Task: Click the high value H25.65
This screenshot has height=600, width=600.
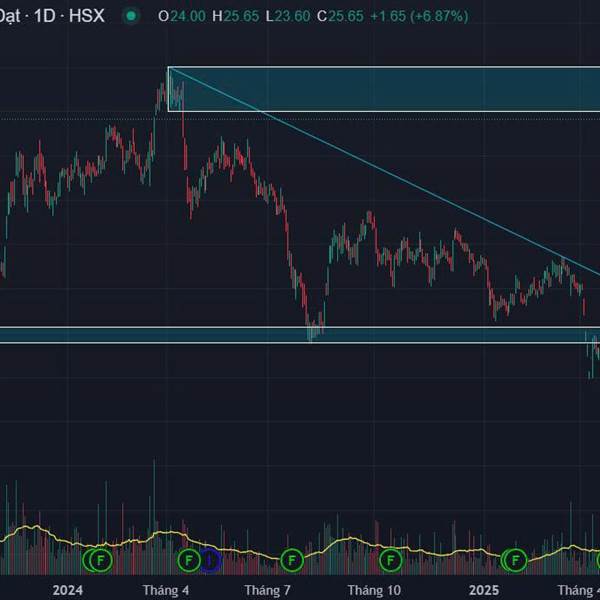Action: tap(235, 16)
